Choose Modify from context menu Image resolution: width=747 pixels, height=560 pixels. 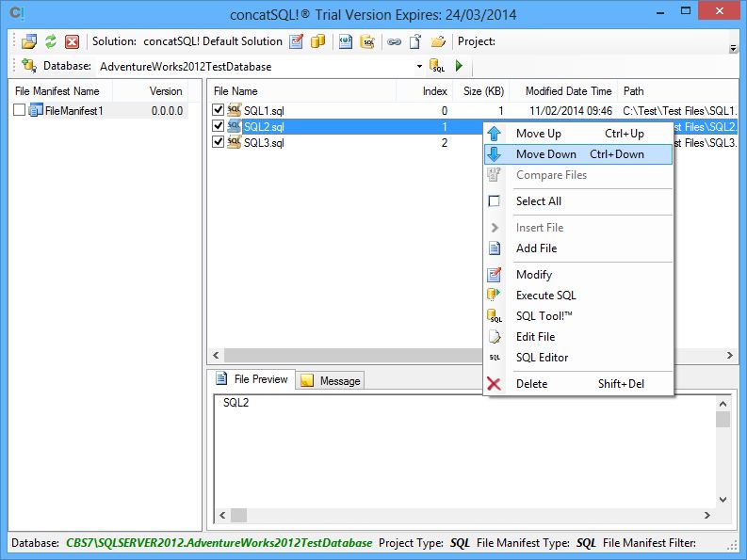point(578,274)
